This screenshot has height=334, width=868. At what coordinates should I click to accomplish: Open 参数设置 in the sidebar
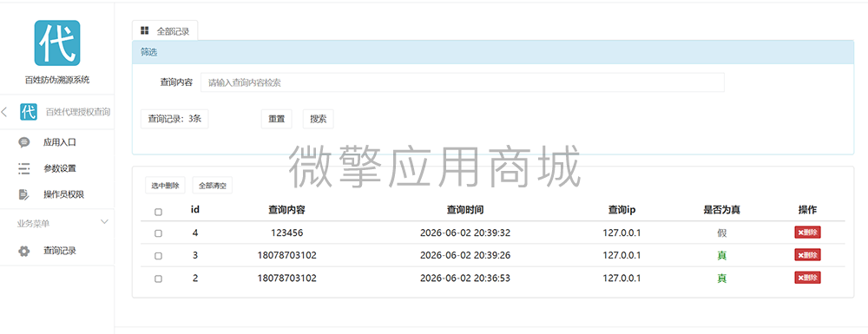[60, 168]
